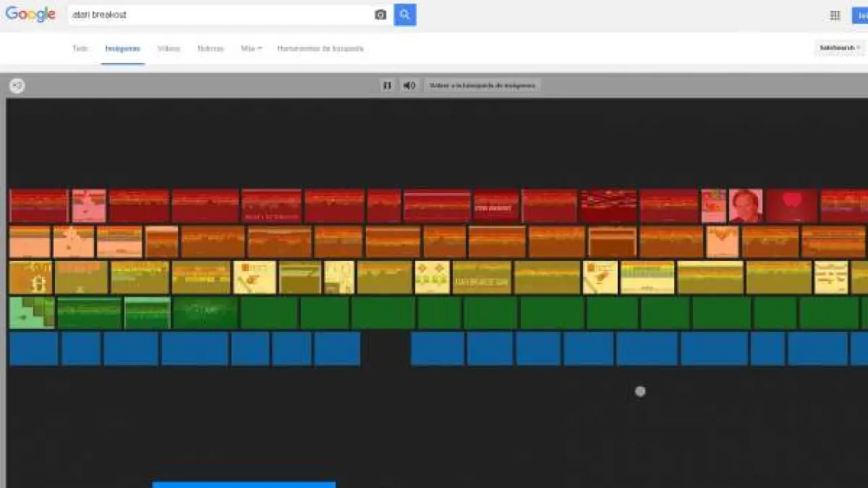Screen dimensions: 868x488
Task: Open the Noticias tab
Action: tap(210, 49)
